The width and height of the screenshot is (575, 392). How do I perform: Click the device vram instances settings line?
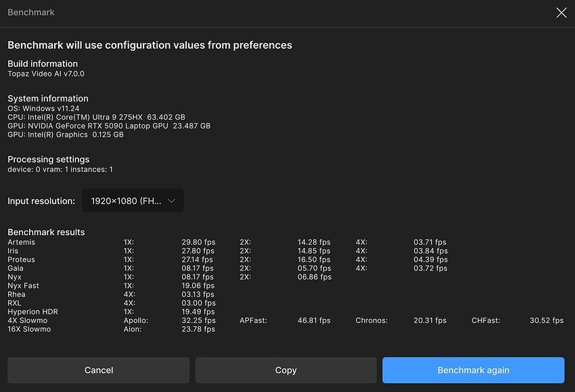[60, 170]
